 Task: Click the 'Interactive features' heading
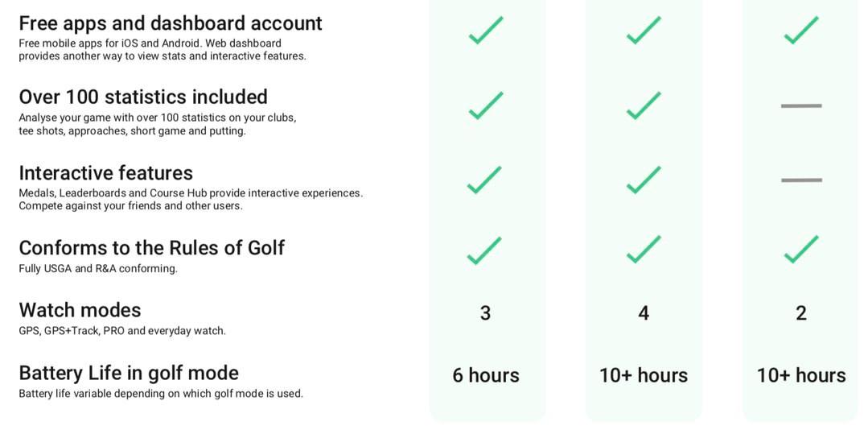point(105,173)
